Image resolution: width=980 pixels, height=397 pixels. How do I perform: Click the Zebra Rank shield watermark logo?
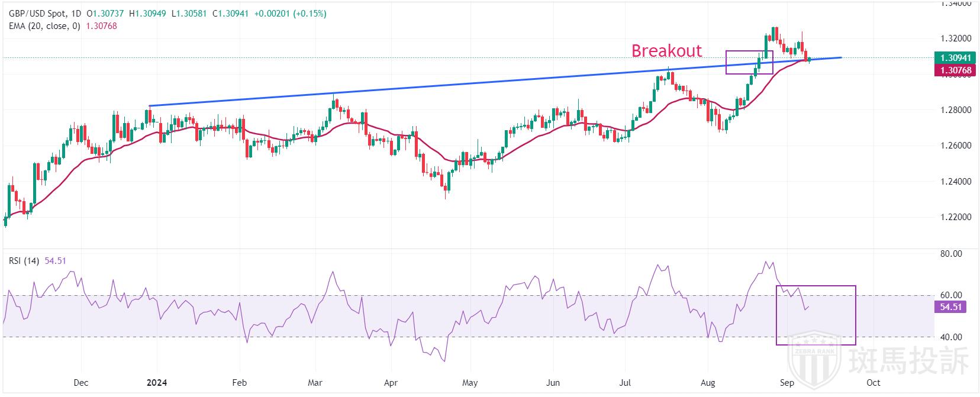point(816,359)
